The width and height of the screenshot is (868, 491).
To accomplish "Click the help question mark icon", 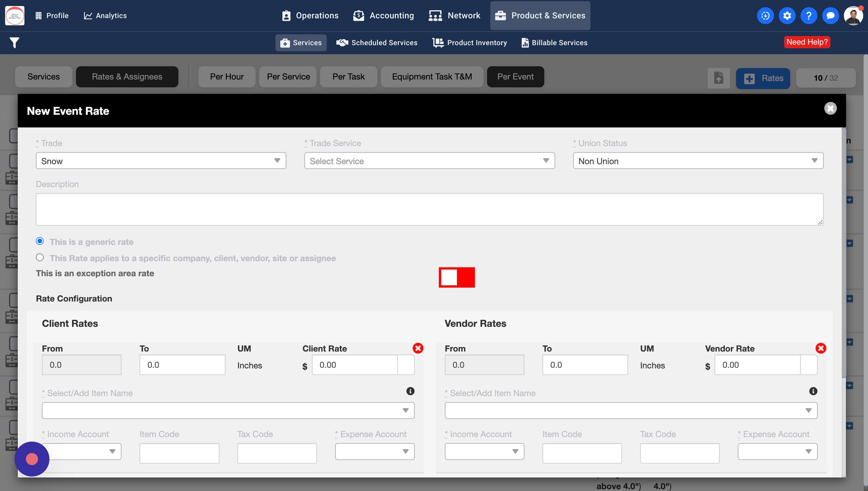I will tap(808, 15).
